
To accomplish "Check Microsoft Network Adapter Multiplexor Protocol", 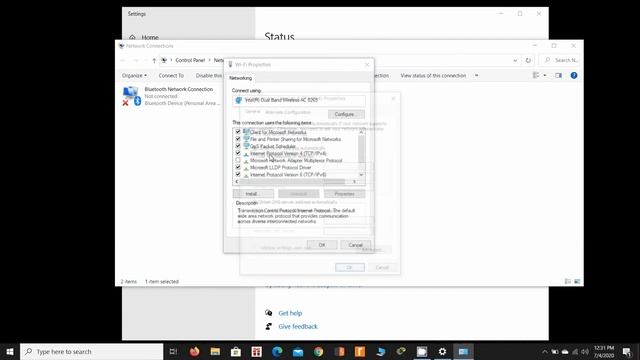I will (x=238, y=160).
